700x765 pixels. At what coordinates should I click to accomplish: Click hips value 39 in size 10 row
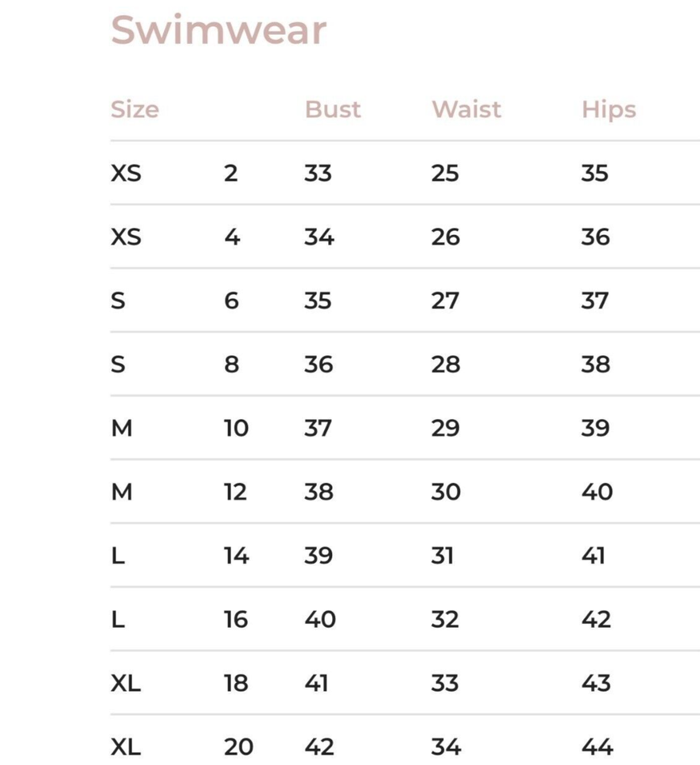pos(595,429)
